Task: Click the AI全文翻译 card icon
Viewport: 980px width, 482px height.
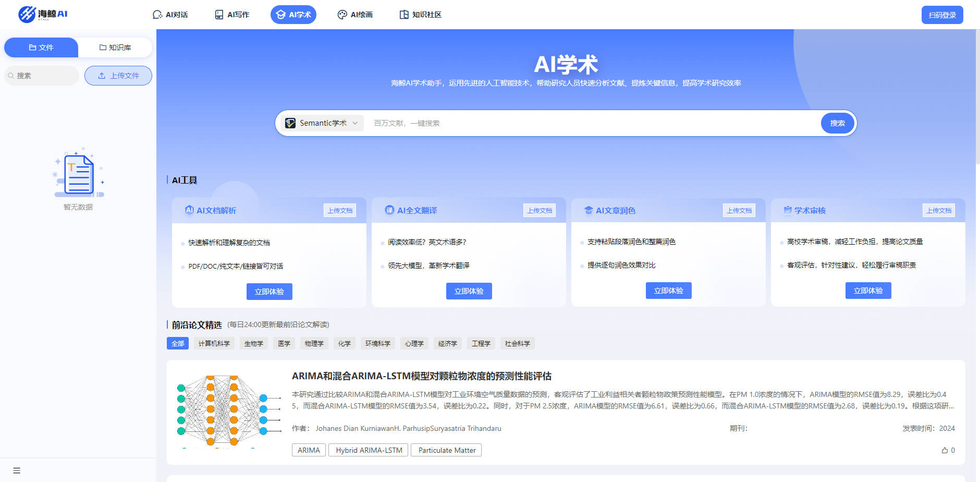Action: [x=389, y=210]
